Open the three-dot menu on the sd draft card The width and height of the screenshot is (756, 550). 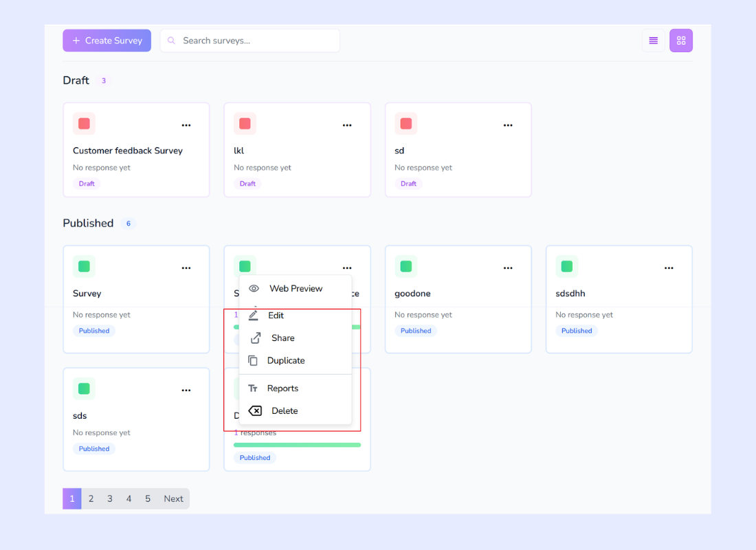[x=508, y=124]
